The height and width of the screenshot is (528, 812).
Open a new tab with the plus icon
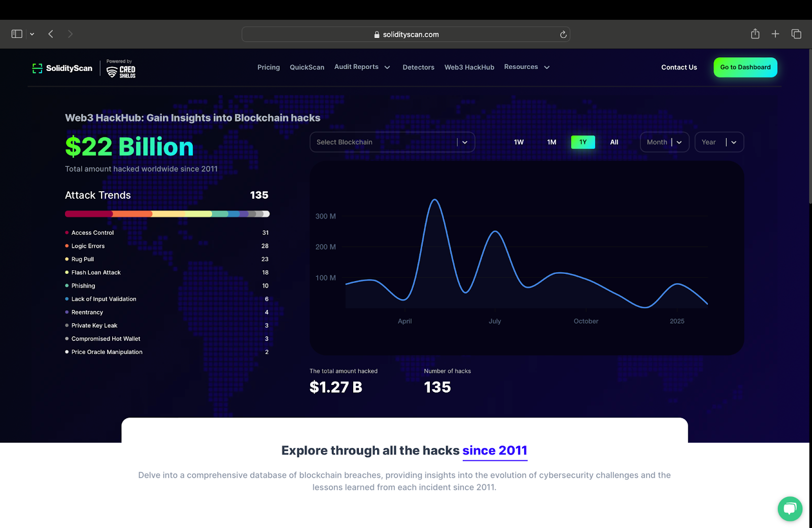point(775,33)
